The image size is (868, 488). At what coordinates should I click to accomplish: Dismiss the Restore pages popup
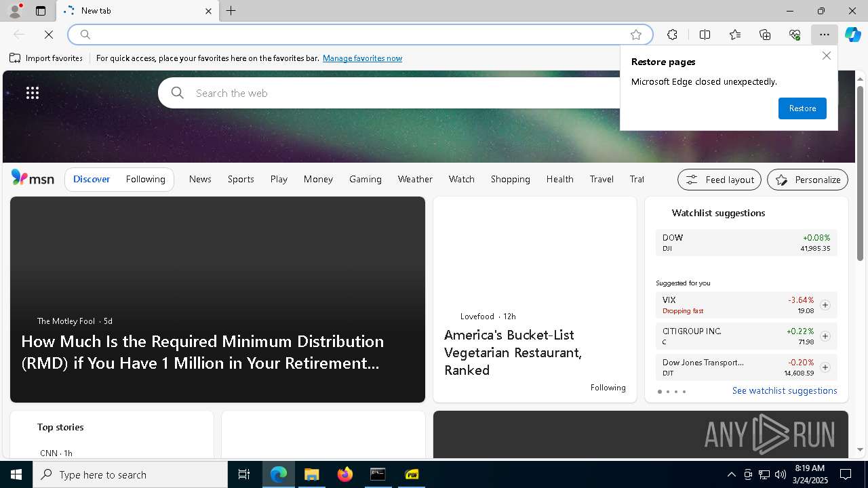pos(826,56)
